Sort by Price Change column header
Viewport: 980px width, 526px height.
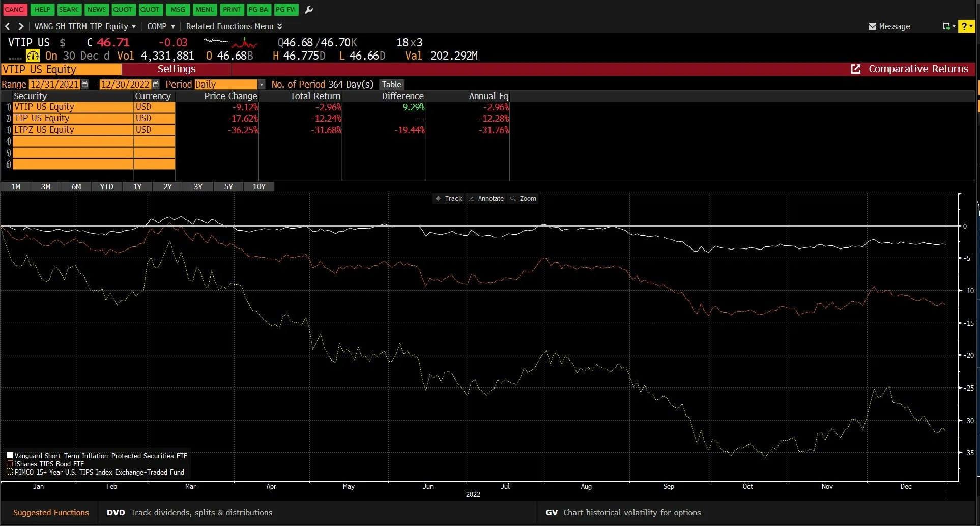pyautogui.click(x=230, y=96)
